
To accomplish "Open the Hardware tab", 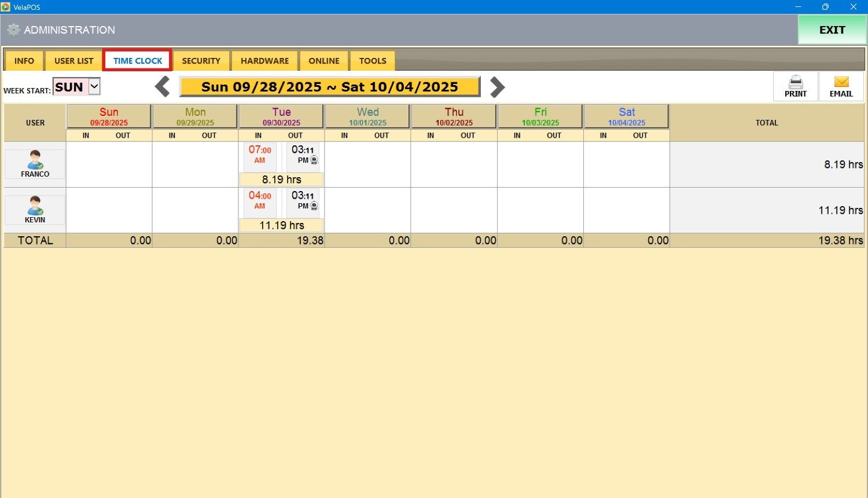I will pyautogui.click(x=264, y=61).
